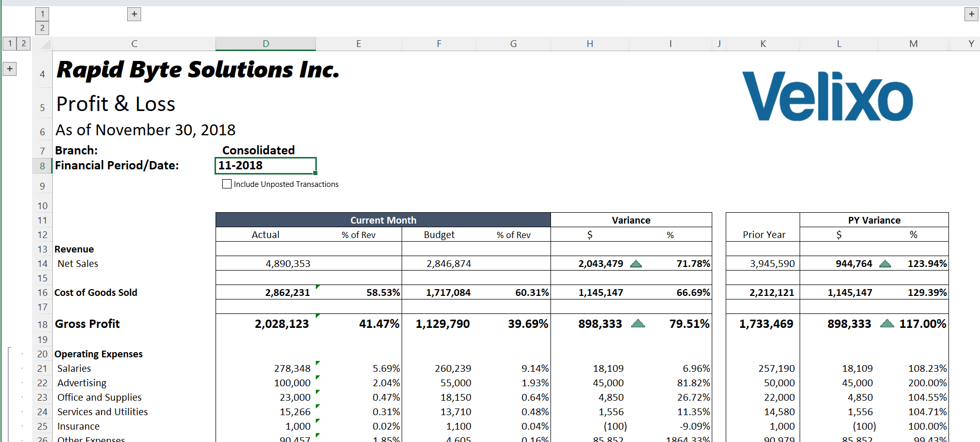
Task: Show column outline level 1
Action: (42, 14)
